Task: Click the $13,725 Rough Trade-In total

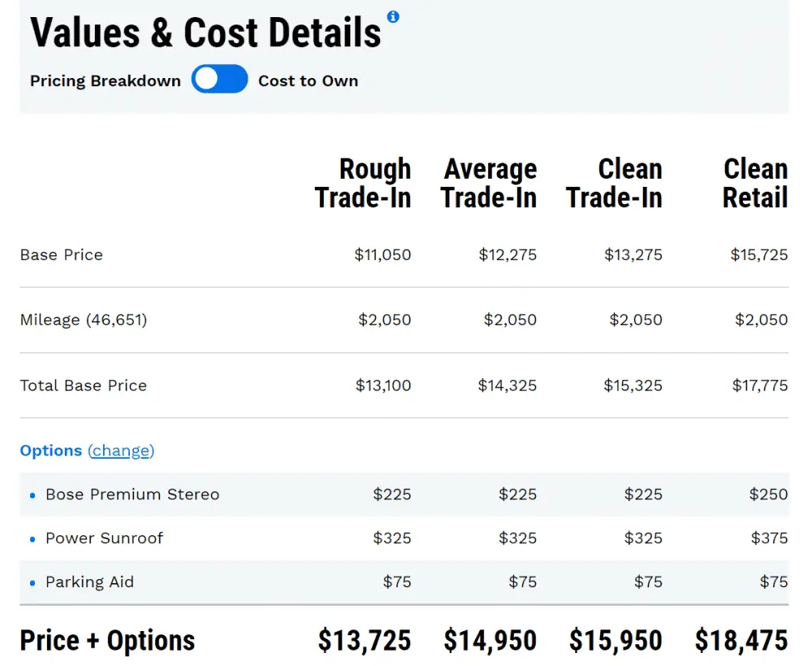Action: point(365,641)
